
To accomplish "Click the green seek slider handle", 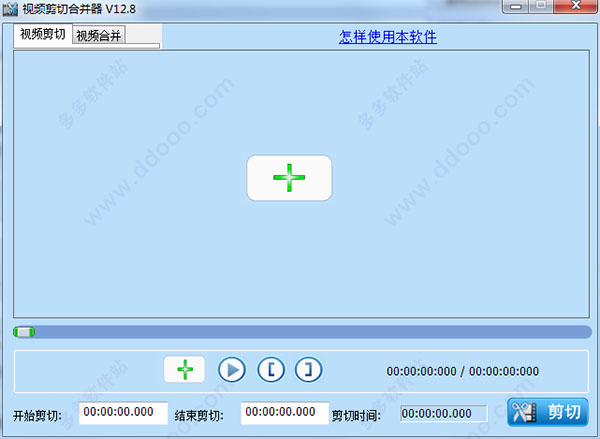I will coord(24,332).
